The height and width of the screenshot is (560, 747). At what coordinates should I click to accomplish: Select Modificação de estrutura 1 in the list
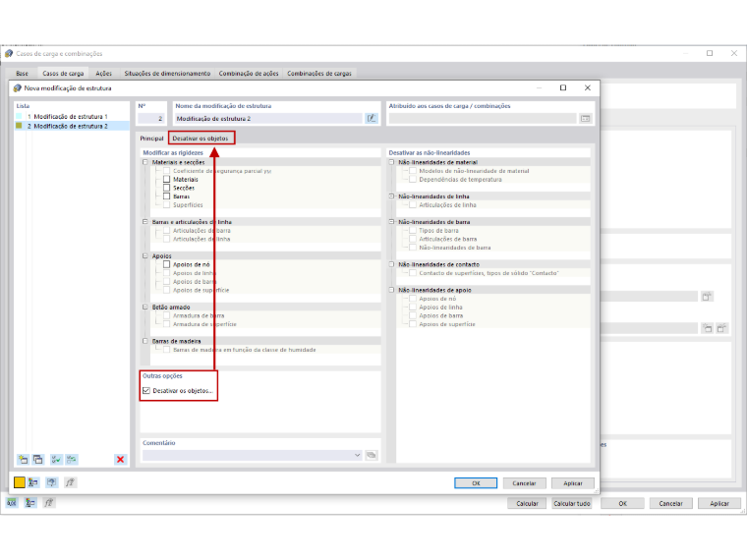[x=72, y=116]
